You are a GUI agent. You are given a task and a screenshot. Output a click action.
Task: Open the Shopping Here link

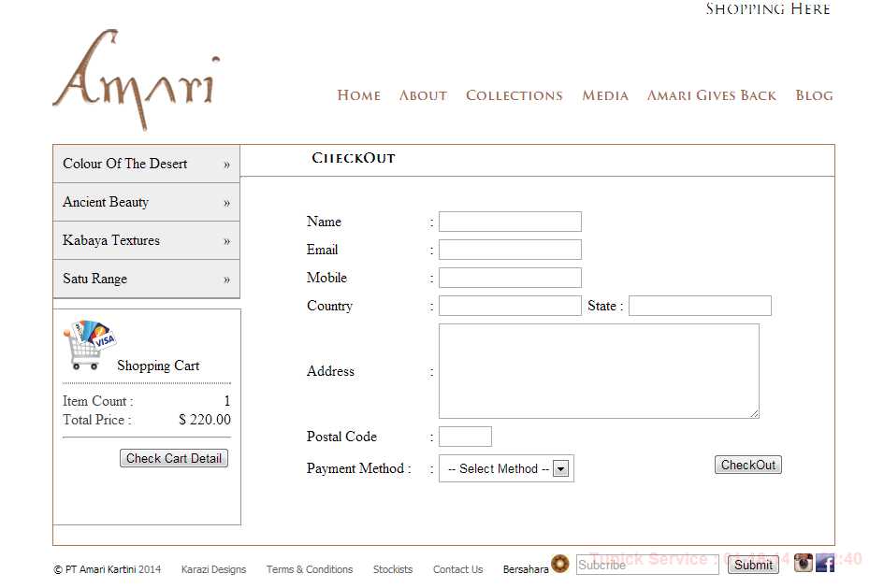[x=768, y=8]
